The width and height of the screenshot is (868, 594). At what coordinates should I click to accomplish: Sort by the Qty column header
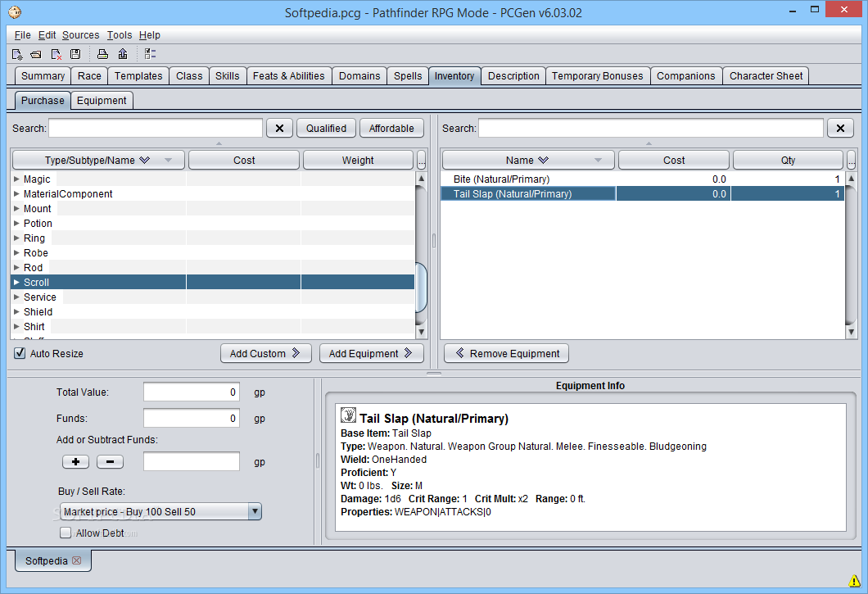[788, 160]
